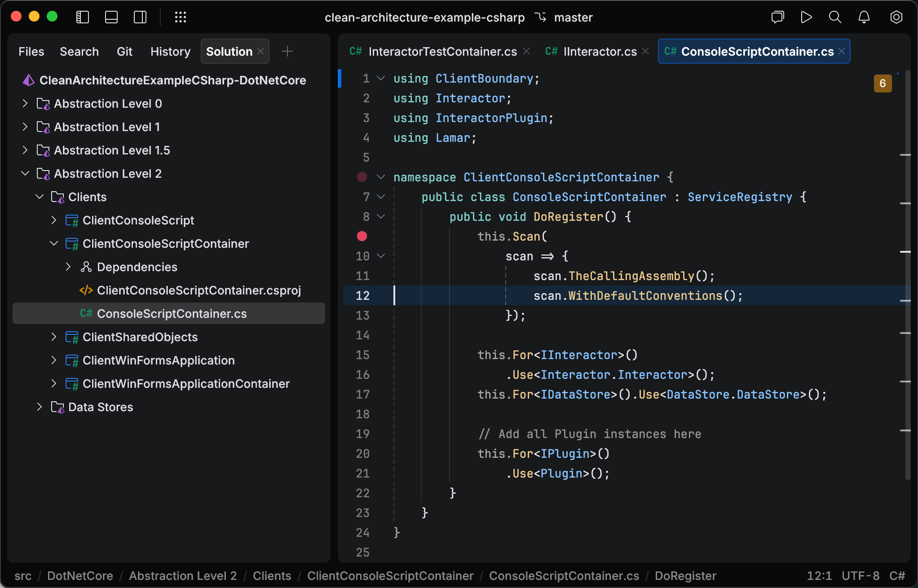Toggle the breakpoint on the namespace line
Screen dimensions: 918x588
362,177
